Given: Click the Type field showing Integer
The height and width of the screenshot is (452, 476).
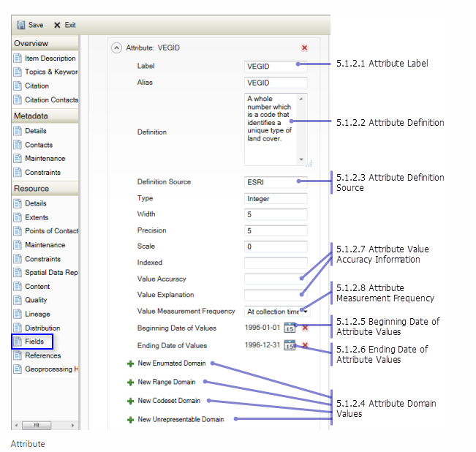Looking at the screenshot, I should coord(276,198).
